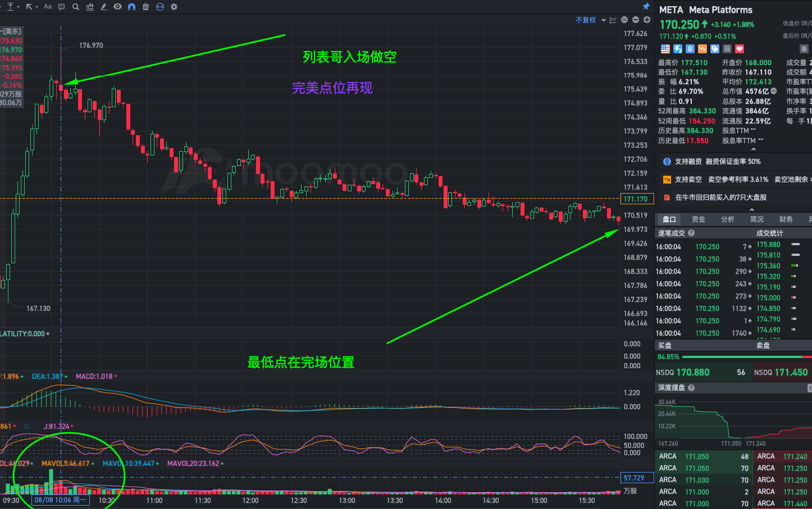The width and height of the screenshot is (812, 509).
Task: Click the 买盘 bid side header
Action: [665, 346]
